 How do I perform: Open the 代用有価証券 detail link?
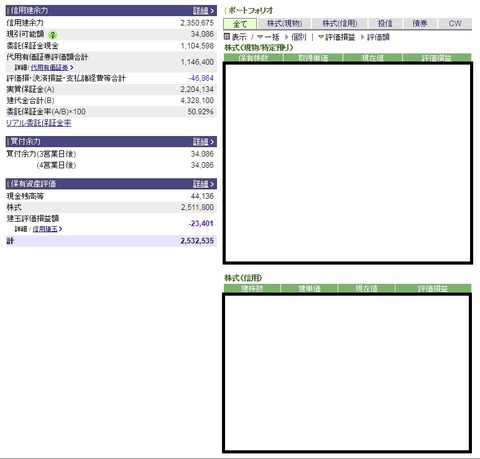(52, 68)
